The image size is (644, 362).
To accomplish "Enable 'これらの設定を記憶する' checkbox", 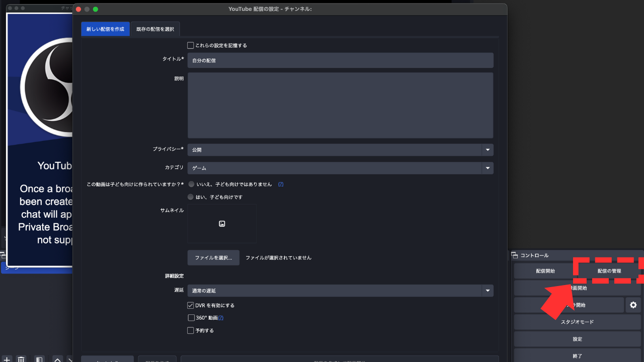I will tap(190, 45).
